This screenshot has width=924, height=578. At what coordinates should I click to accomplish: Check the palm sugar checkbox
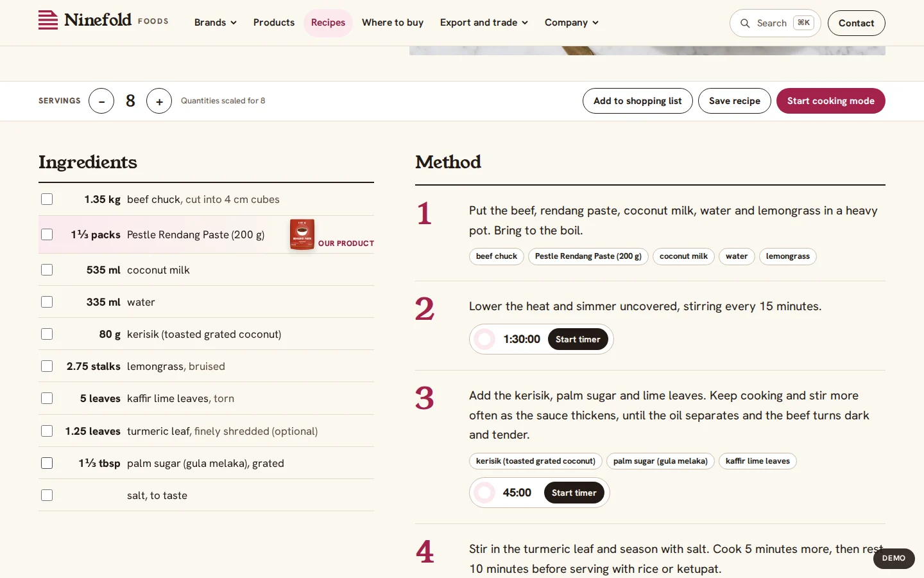47,463
